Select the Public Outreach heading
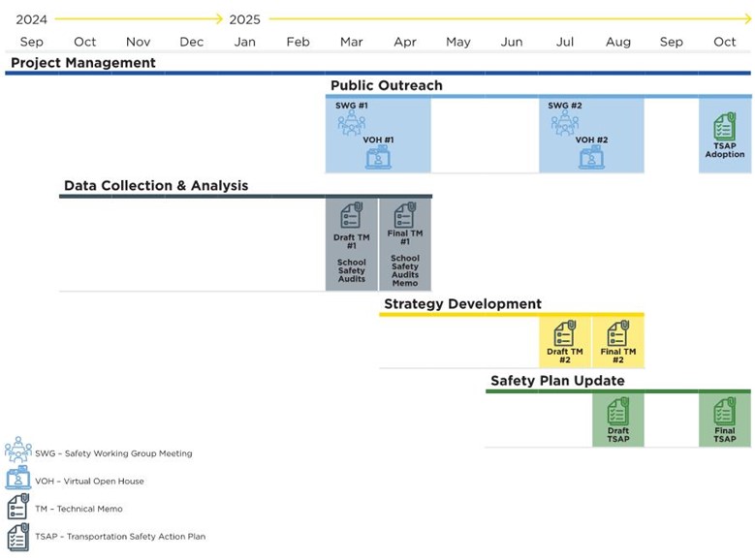755x560 pixels. pyautogui.click(x=386, y=85)
